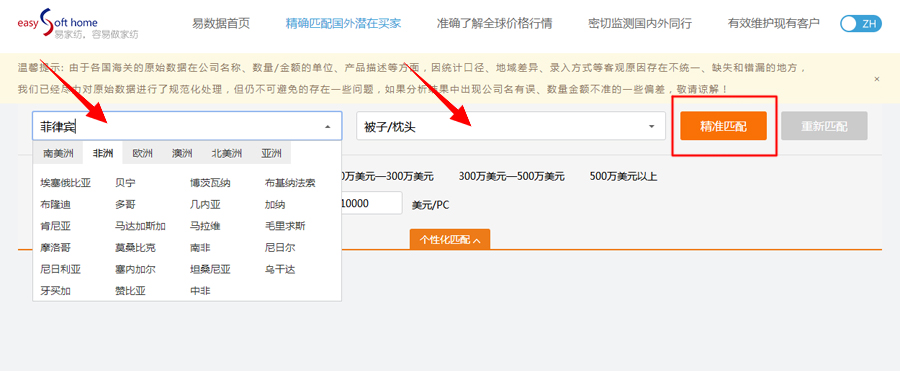This screenshot has height=371, width=900.
Task: Open 准确了解全球价格行情 page
Action: coord(494,24)
